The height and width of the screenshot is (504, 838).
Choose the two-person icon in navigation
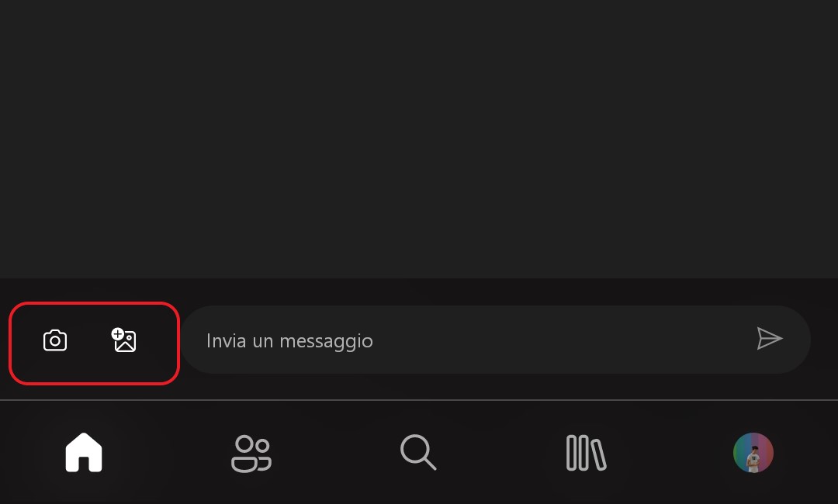251,454
